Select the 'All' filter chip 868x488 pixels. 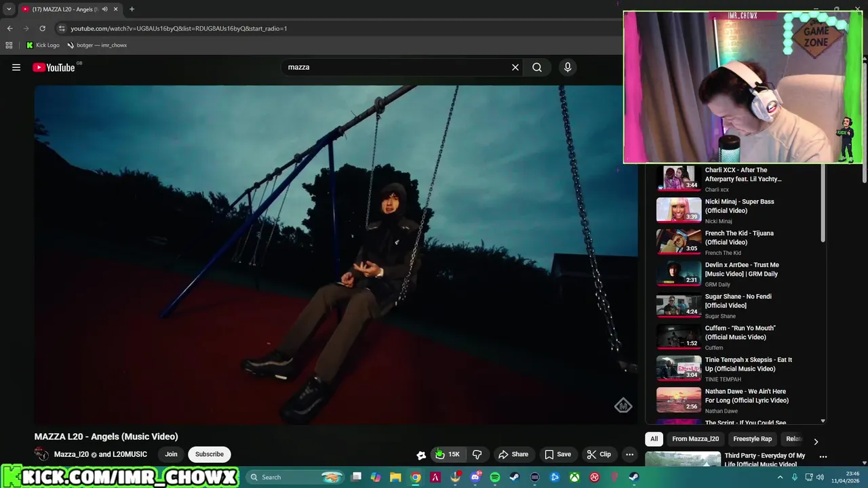[654, 439]
